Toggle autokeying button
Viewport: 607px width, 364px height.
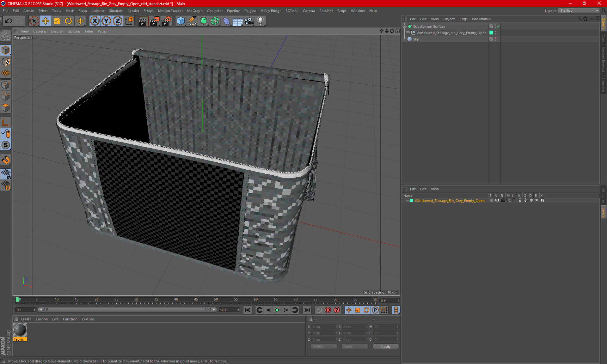(x=328, y=310)
